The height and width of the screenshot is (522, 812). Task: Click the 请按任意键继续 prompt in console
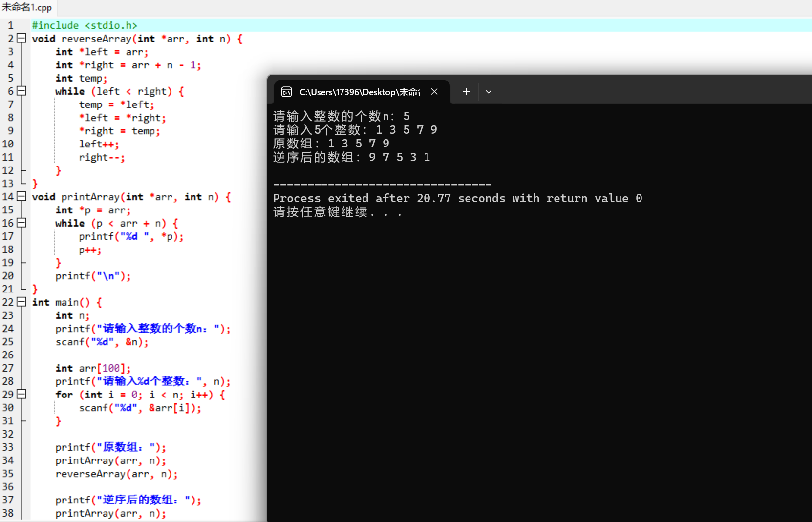click(x=337, y=212)
